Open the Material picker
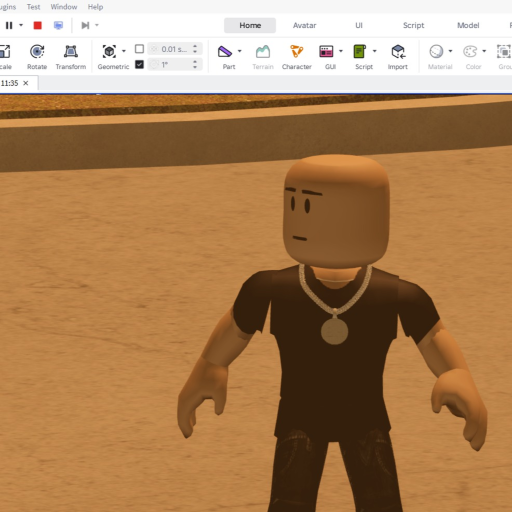The image size is (512, 512). click(x=437, y=57)
